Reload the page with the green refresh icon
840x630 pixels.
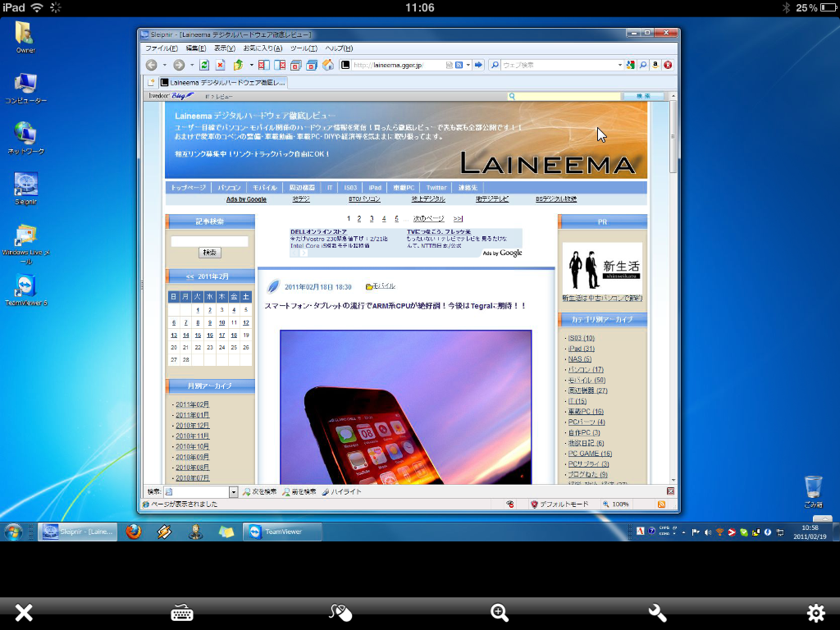tap(204, 65)
